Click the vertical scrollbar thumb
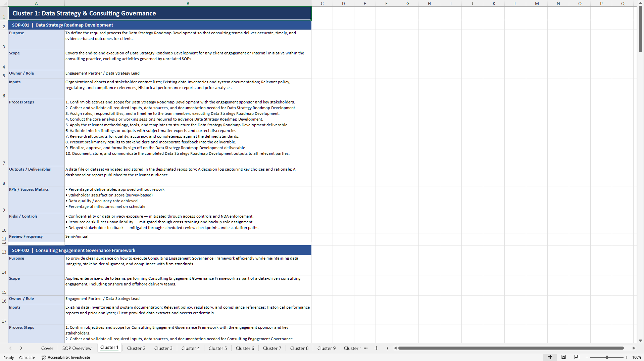644x361 pixels. 640,29
